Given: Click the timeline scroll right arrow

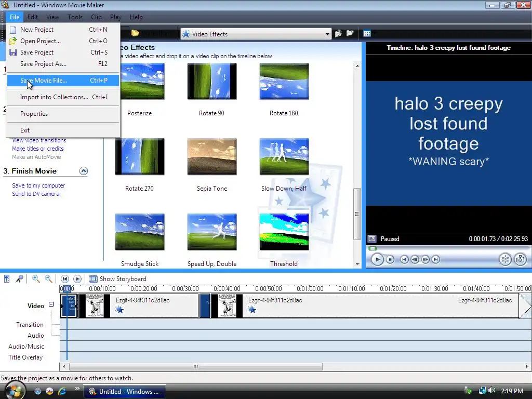Looking at the screenshot, I should pyautogui.click(x=527, y=366).
